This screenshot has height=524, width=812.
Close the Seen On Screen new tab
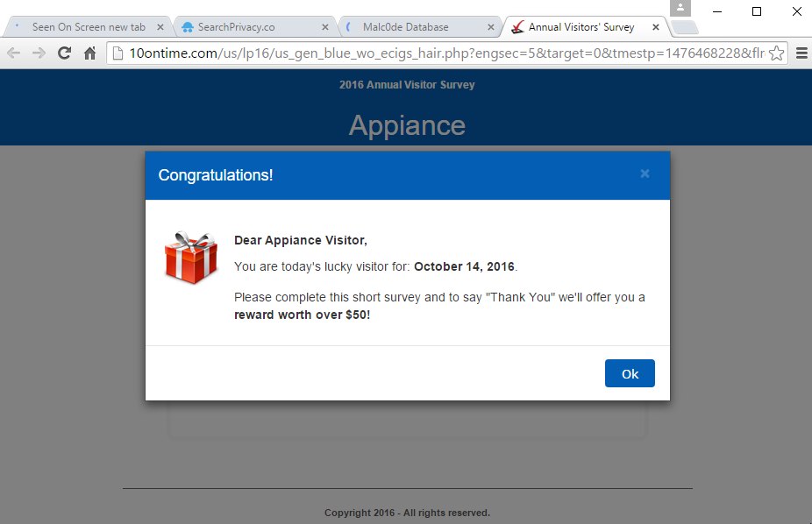(x=160, y=27)
